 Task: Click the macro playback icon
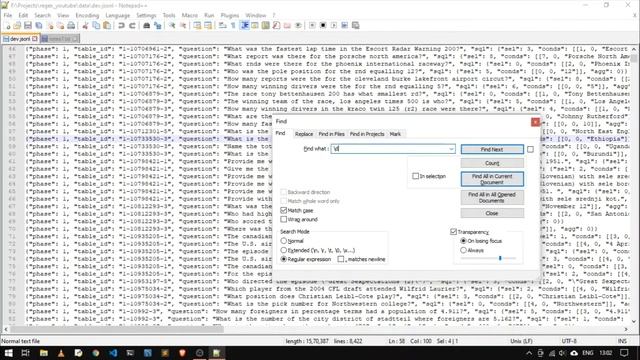coord(334,26)
